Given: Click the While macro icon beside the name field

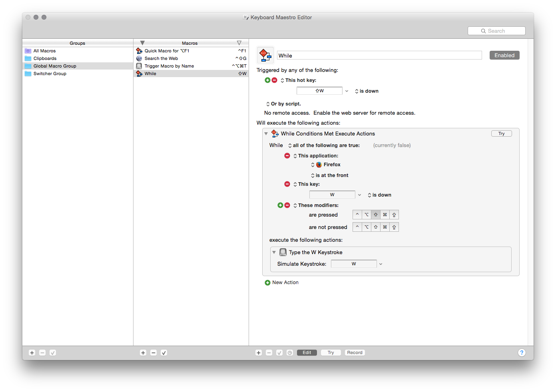Looking at the screenshot, I should (x=265, y=55).
